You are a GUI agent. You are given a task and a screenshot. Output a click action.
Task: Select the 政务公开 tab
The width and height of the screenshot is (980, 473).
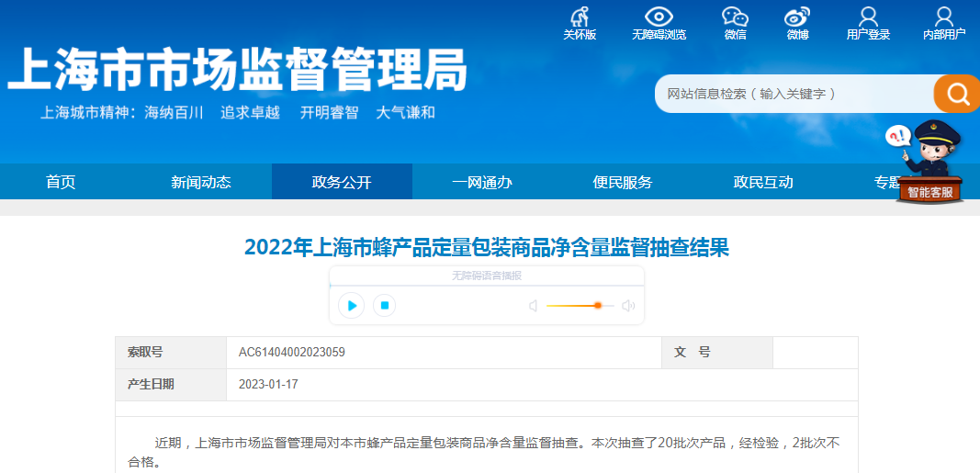342,182
